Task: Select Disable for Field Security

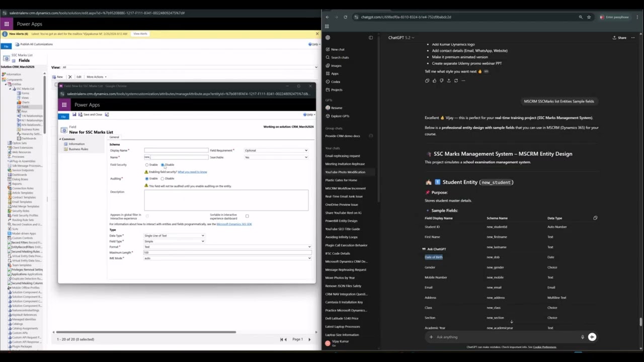Action: click(163, 165)
